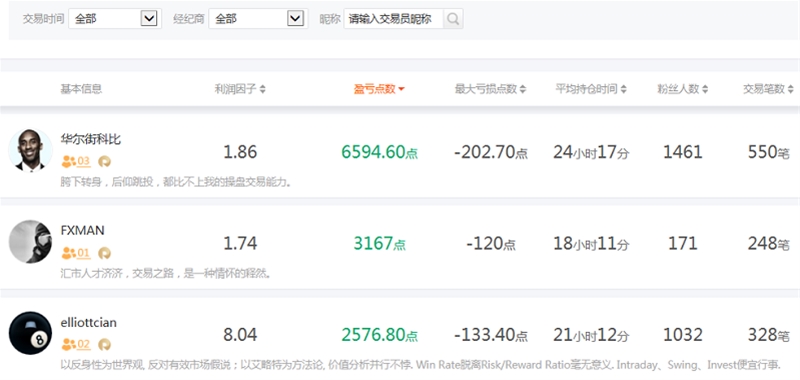Click FXMAN's followers 01 icon
800x380 pixels.
pos(76,253)
